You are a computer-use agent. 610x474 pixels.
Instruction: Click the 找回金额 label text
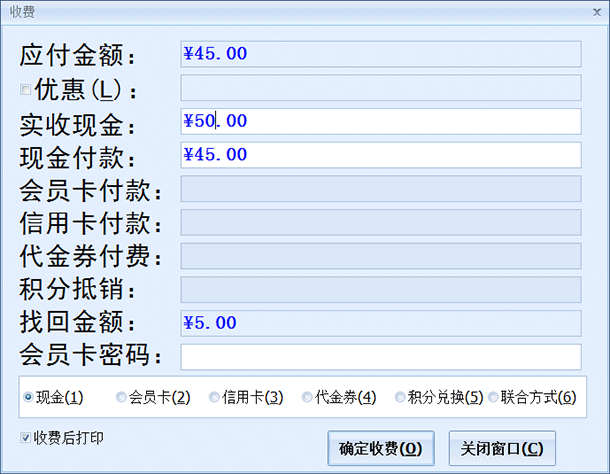click(x=77, y=322)
